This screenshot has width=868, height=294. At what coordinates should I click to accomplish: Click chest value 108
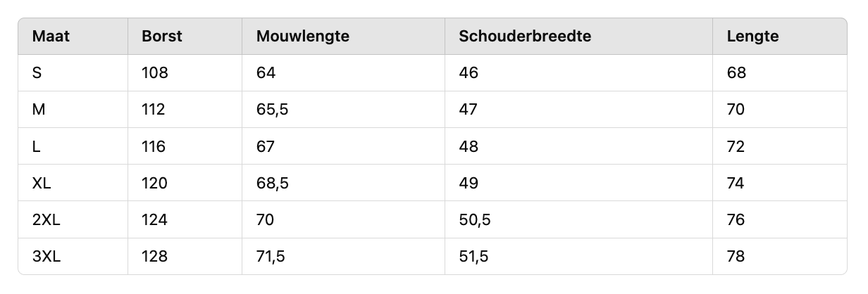pos(155,73)
